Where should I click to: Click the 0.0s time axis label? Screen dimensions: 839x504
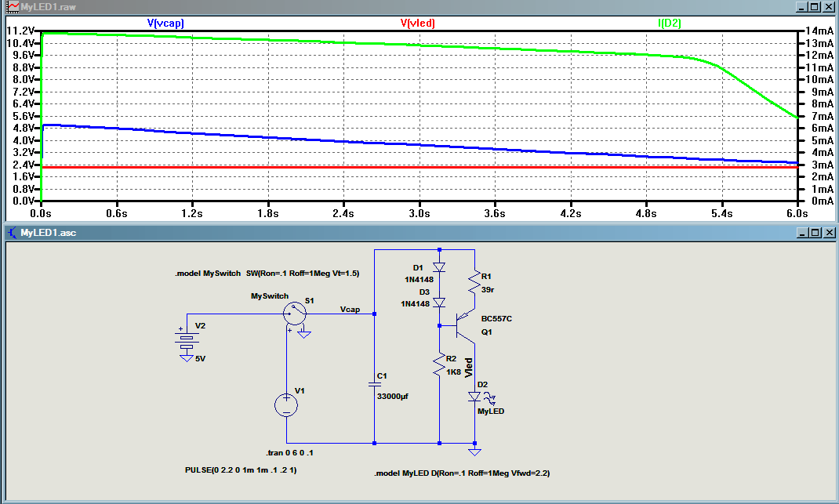[41, 213]
